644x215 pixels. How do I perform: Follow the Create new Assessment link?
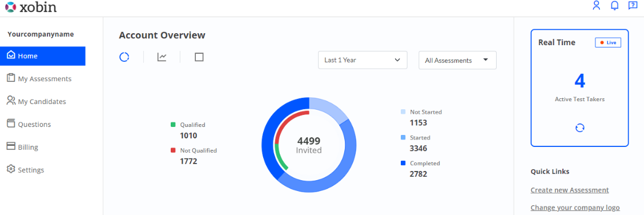click(570, 190)
